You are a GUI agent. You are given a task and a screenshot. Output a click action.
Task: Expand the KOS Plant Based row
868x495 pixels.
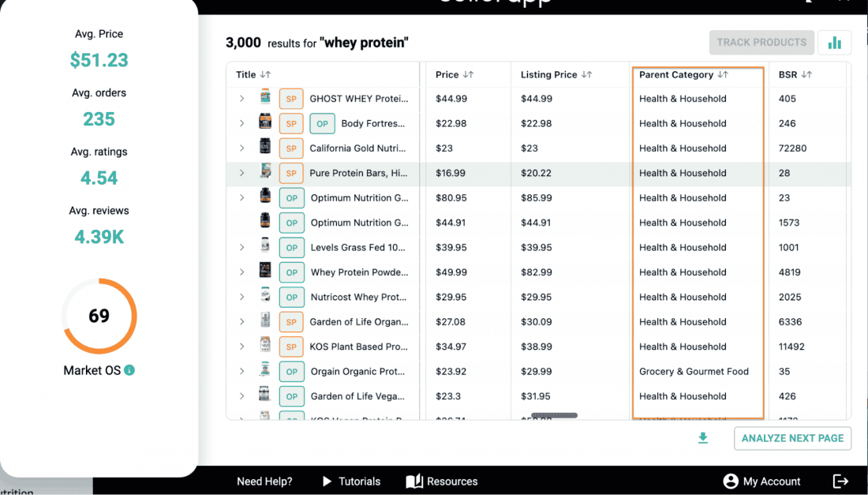[242, 346]
